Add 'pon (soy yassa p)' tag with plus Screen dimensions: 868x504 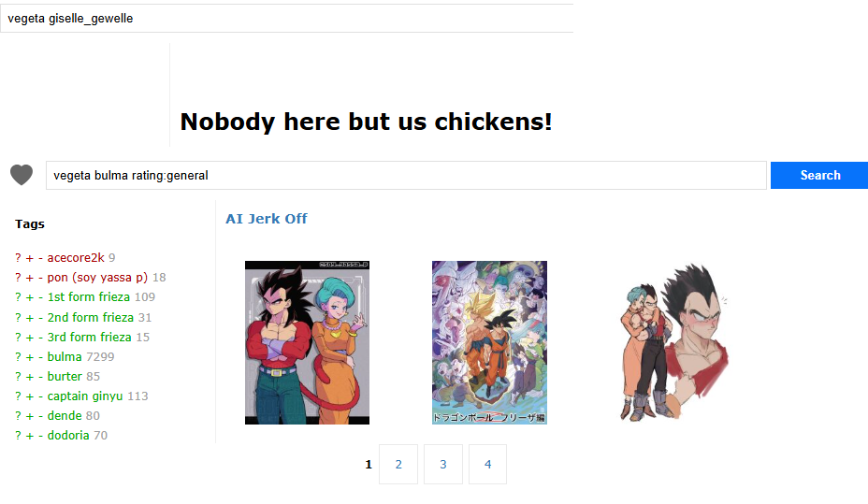(29, 278)
